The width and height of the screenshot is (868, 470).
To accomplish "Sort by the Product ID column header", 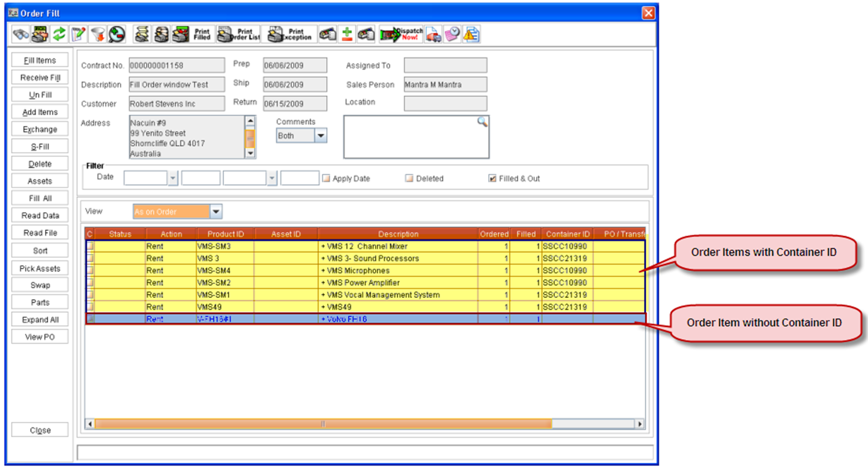I will coord(225,234).
